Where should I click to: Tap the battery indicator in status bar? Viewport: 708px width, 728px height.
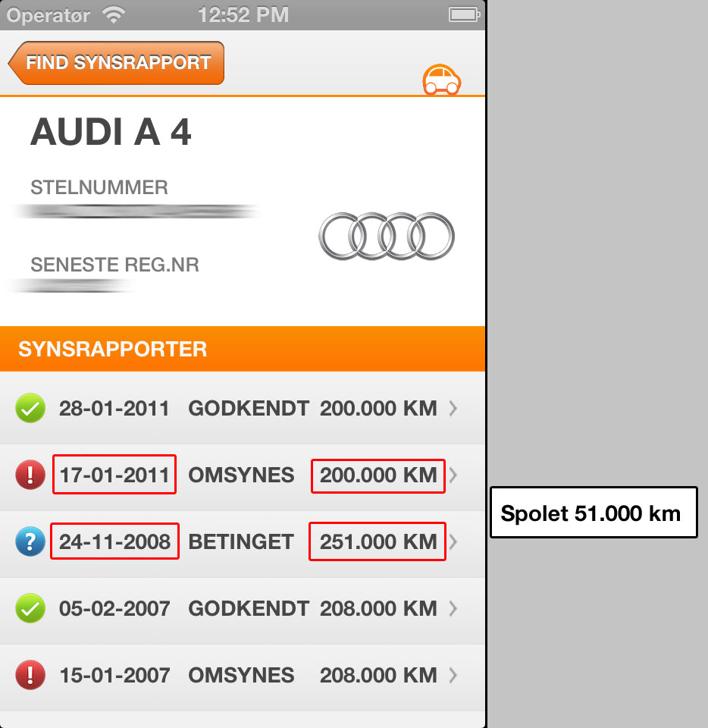tap(464, 15)
